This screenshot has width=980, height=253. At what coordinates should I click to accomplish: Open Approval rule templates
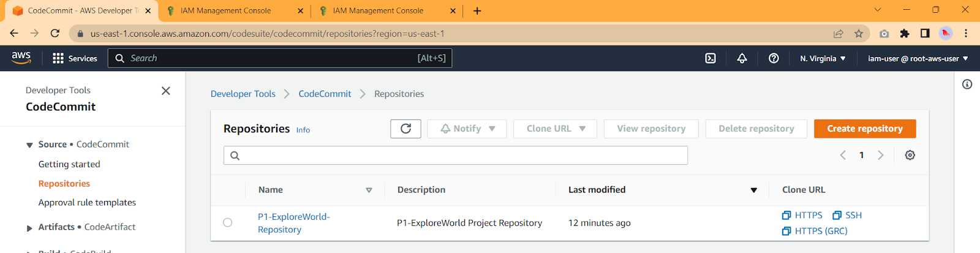(x=87, y=202)
